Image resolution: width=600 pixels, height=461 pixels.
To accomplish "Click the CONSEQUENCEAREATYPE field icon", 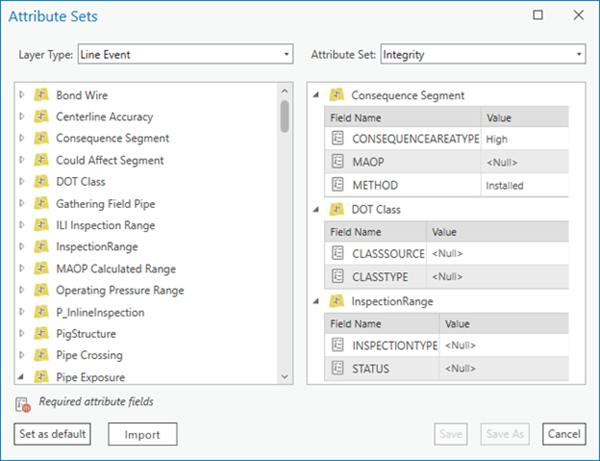I will 338,139.
